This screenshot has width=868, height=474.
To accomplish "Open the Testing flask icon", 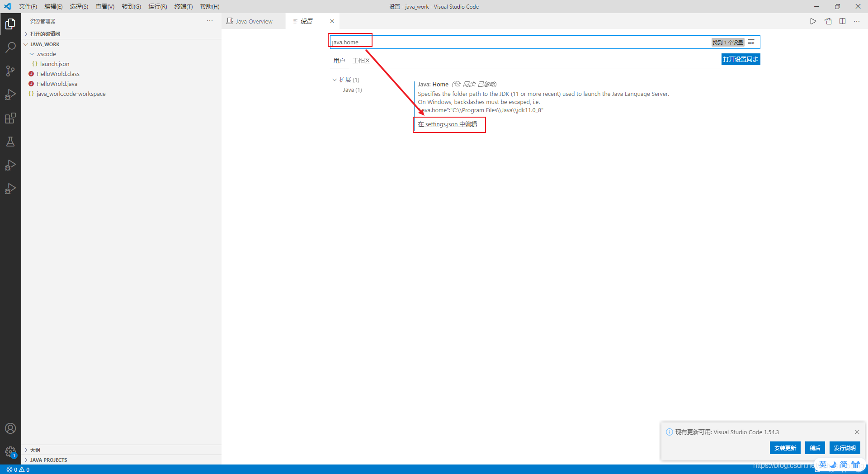I will point(10,142).
